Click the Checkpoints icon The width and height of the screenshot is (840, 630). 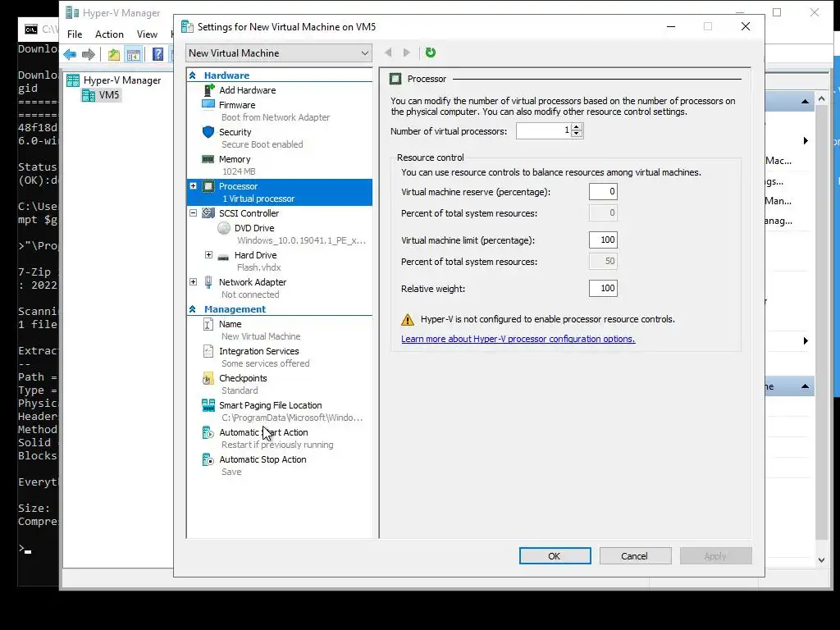point(208,378)
